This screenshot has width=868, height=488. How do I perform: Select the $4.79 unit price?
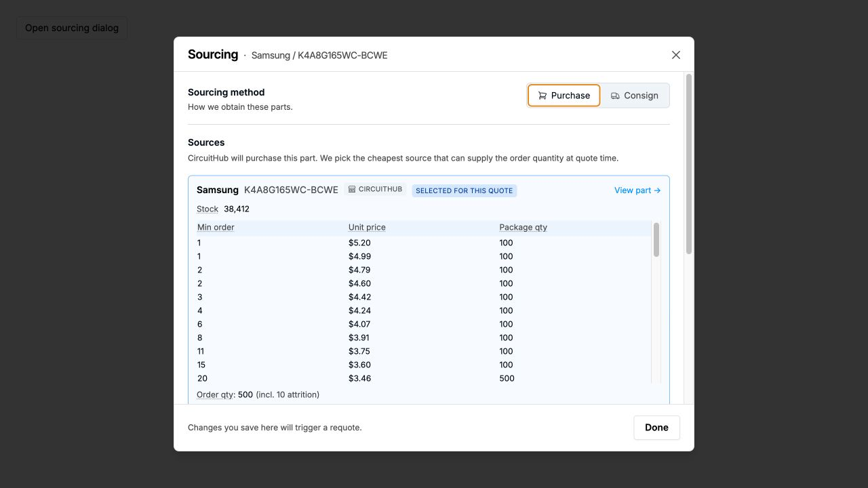[359, 270]
